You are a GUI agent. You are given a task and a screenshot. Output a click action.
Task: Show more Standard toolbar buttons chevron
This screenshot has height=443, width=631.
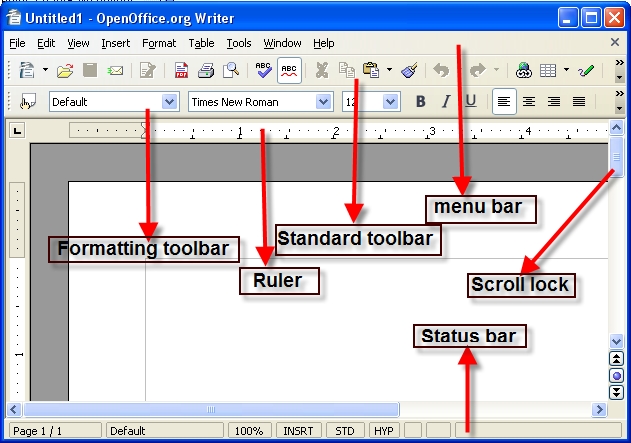click(x=619, y=63)
